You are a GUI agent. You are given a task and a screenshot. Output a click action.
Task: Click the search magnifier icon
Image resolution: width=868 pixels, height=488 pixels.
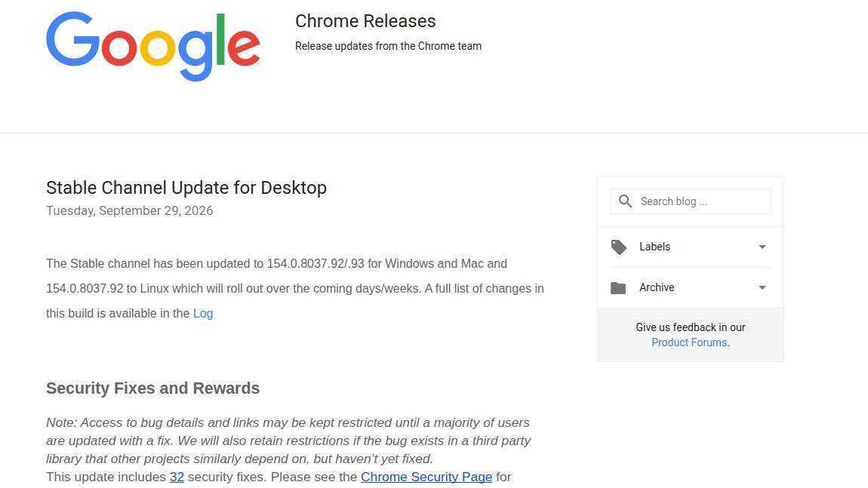pos(625,201)
